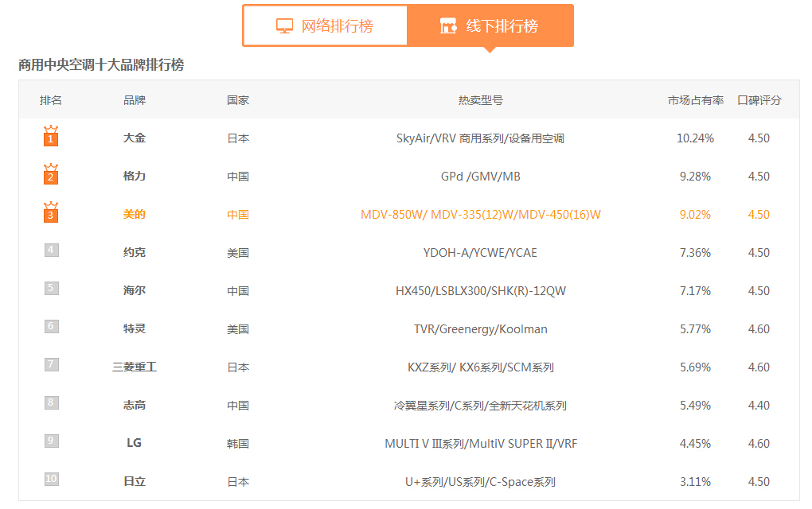812x509 pixels.
Task: Click the 三菱重工 brand name
Action: tap(135, 367)
